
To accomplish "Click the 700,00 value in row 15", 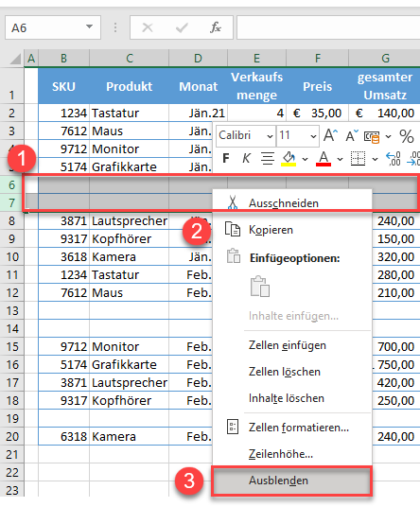I will pyautogui.click(x=395, y=346).
